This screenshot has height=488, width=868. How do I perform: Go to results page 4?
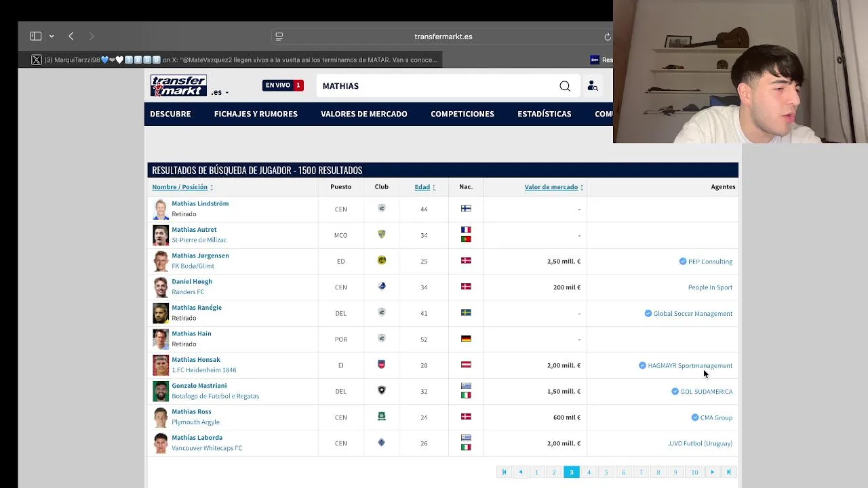589,472
